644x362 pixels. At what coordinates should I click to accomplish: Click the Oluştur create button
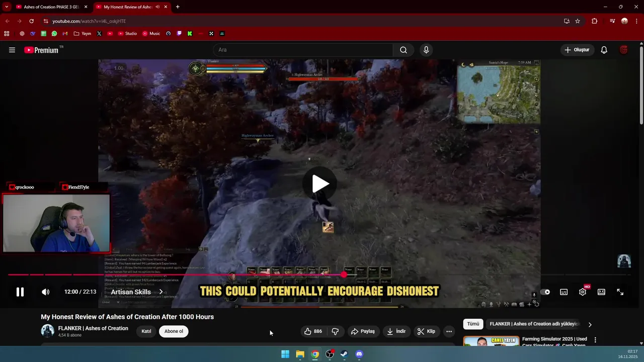[577, 50]
